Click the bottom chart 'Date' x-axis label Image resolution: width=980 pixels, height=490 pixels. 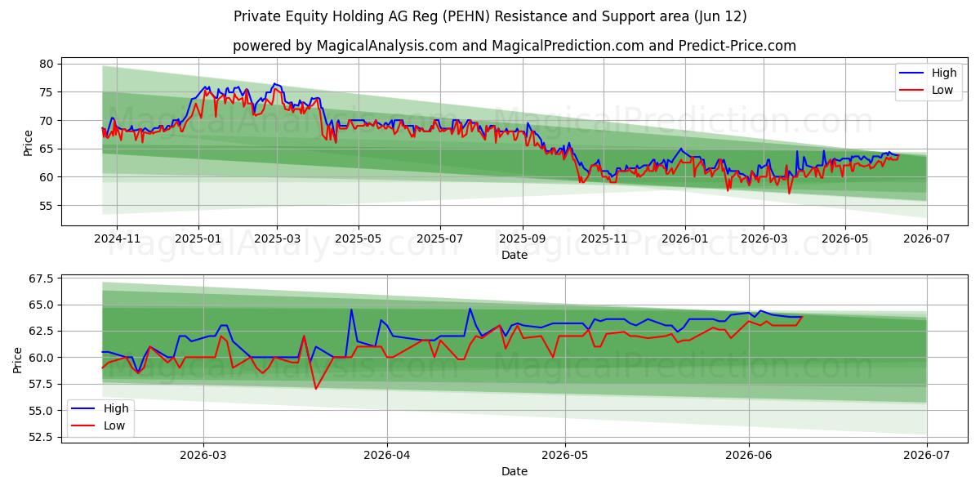tap(514, 471)
